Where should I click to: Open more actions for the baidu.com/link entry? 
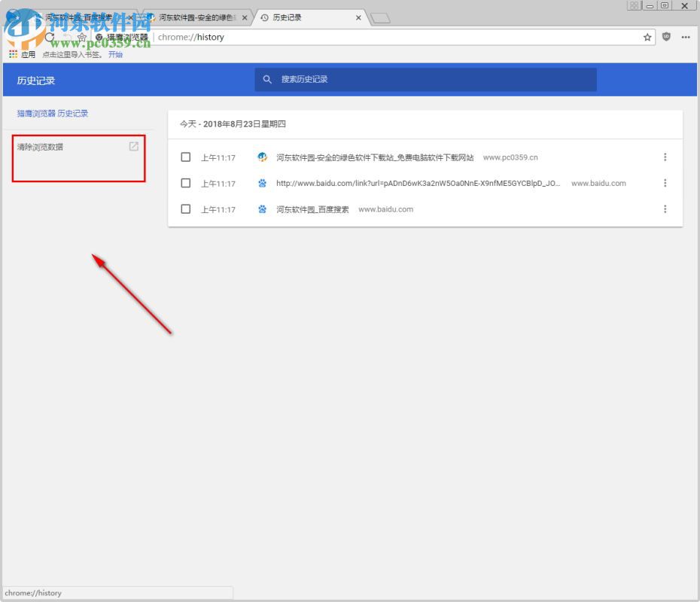click(665, 183)
